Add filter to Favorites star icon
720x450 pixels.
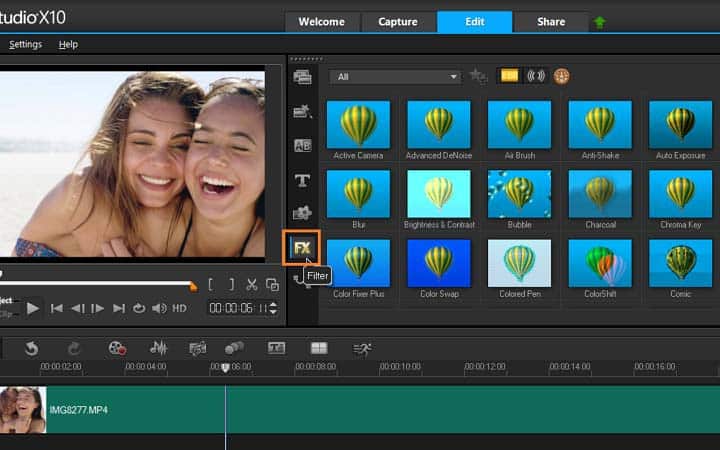[x=478, y=76]
